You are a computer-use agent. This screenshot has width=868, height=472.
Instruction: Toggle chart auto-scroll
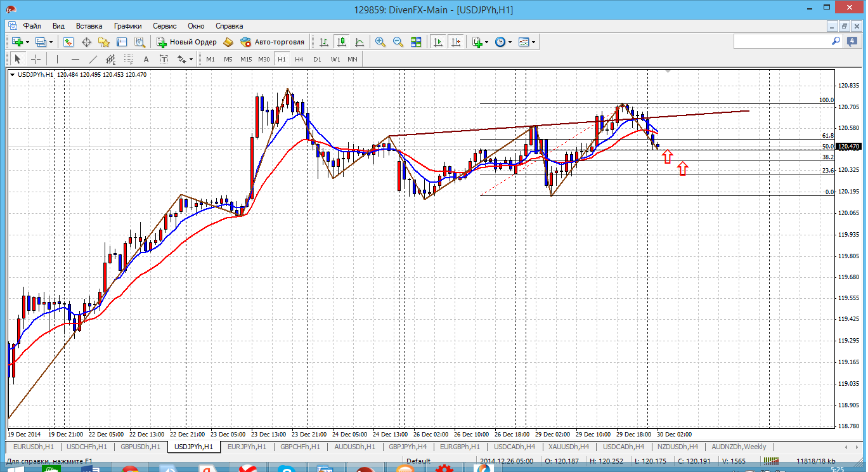tap(437, 42)
